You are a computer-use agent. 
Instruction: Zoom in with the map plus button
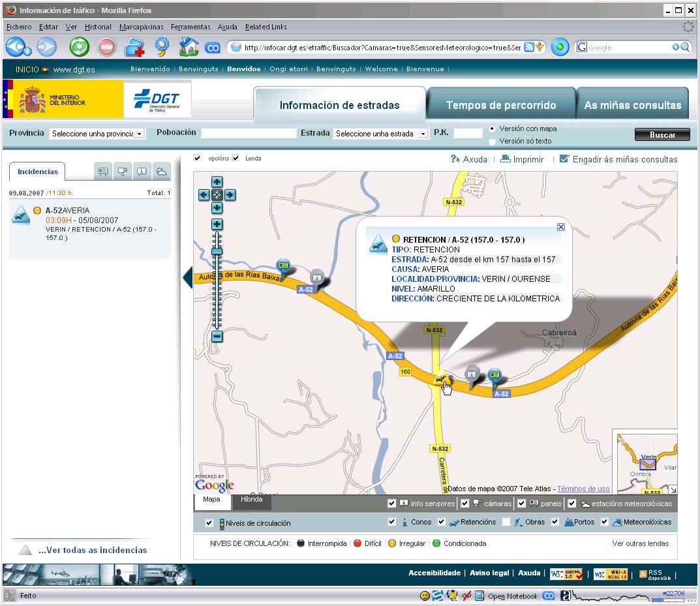click(217, 224)
